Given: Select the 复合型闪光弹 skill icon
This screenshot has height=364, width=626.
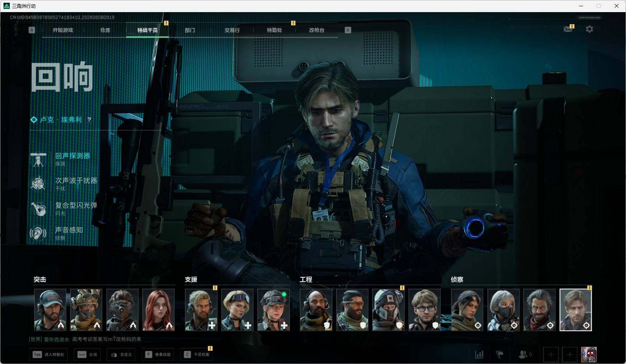Looking at the screenshot, I should tap(38, 209).
